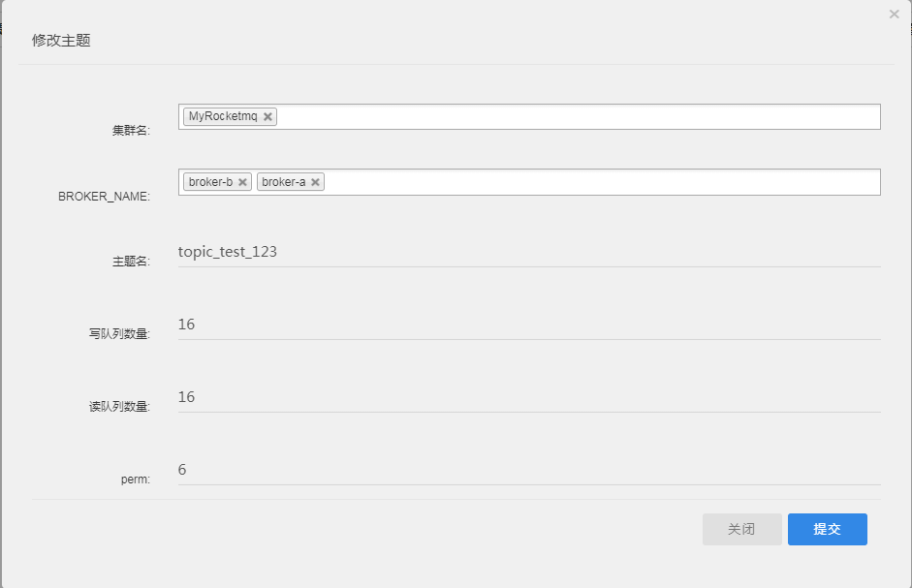
Task: Click the 写队列数量 label
Action: pos(119,334)
